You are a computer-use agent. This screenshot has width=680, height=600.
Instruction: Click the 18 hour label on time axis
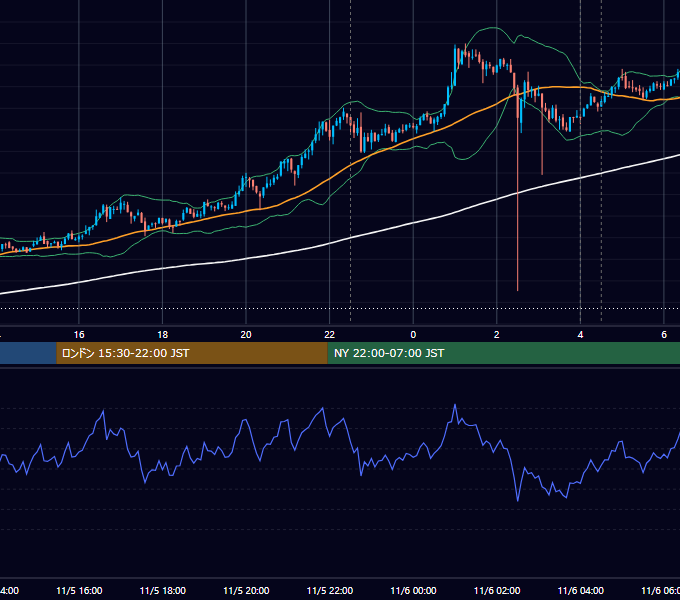pyautogui.click(x=163, y=335)
